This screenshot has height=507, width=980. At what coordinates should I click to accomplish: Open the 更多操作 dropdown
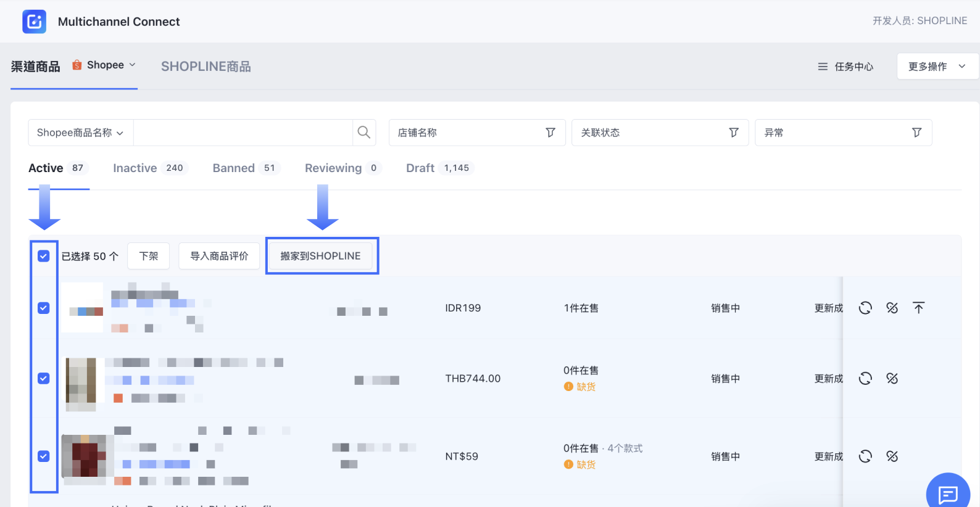937,67
